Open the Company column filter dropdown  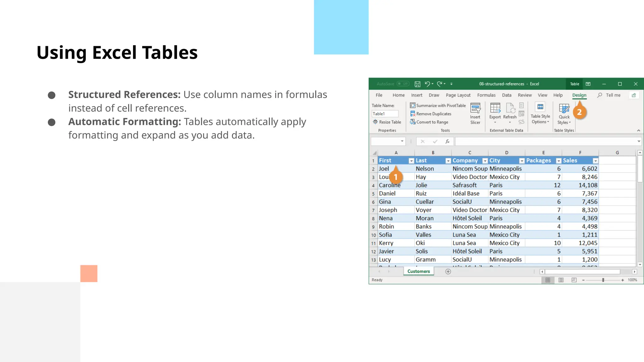click(485, 161)
